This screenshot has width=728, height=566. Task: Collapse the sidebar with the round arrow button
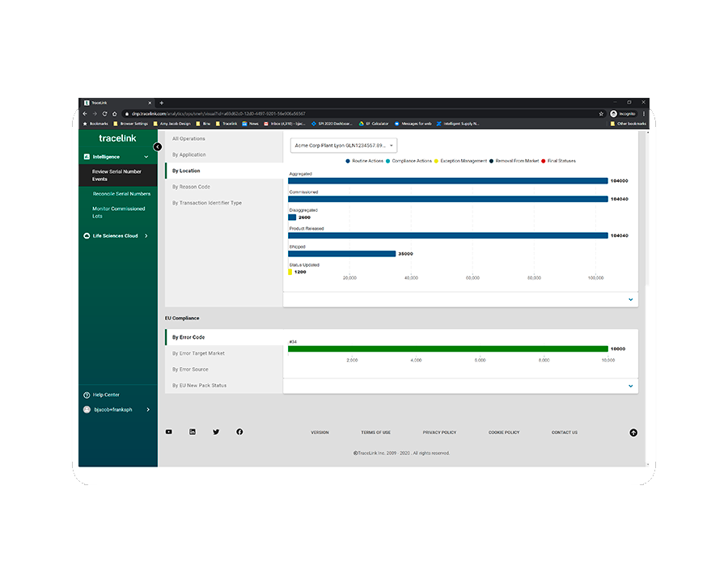tap(158, 147)
